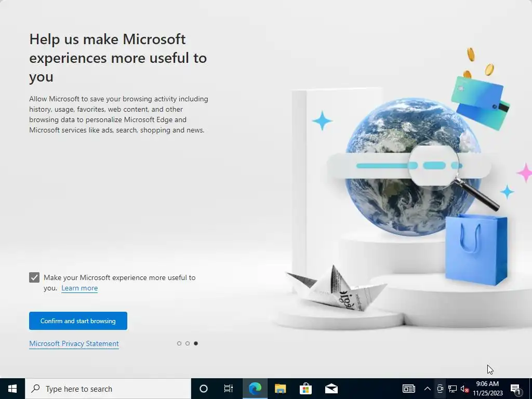
Task: Open News and interests taskbar icon
Action: pos(408,389)
